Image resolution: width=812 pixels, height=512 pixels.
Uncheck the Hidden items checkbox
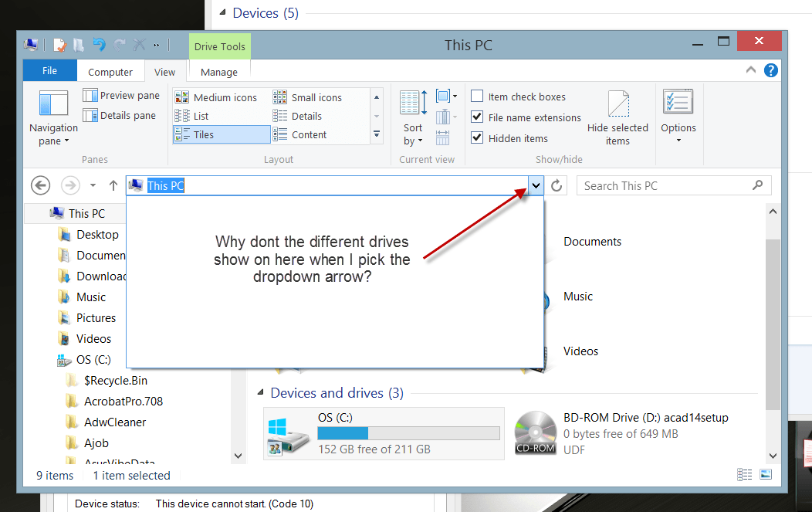click(478, 138)
